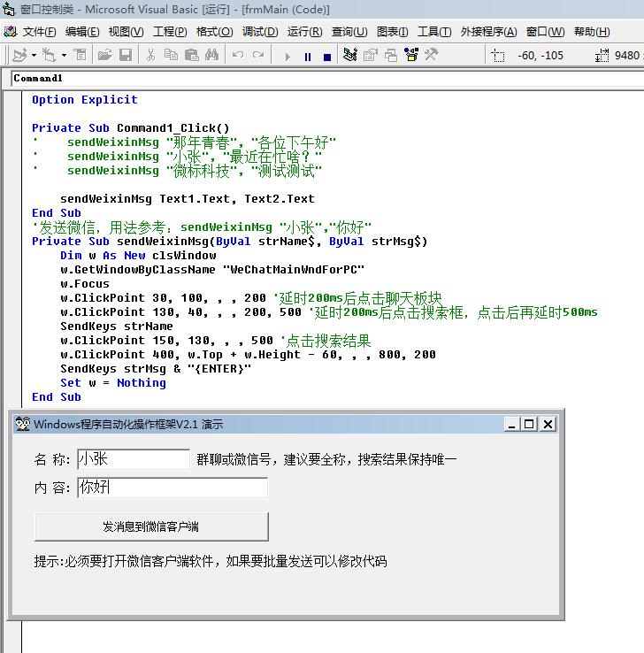Open the 窗口(W) menu
This screenshot has width=644, height=653.
(545, 32)
